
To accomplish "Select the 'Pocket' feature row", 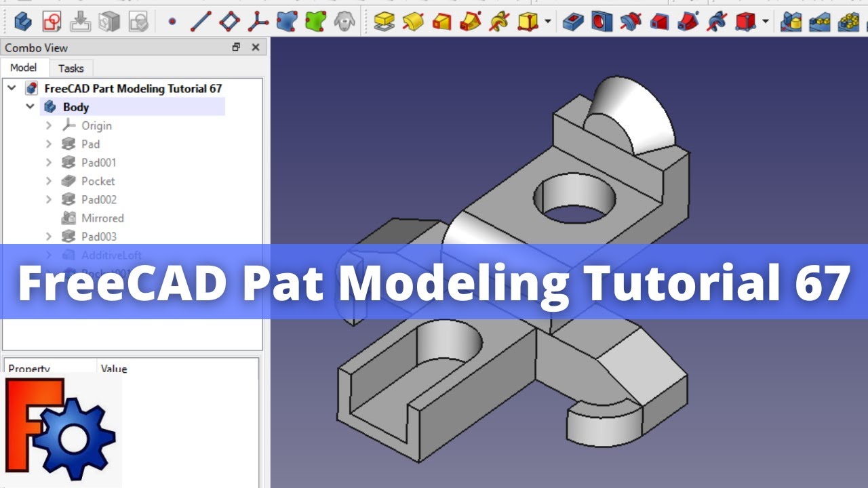I will (98, 181).
